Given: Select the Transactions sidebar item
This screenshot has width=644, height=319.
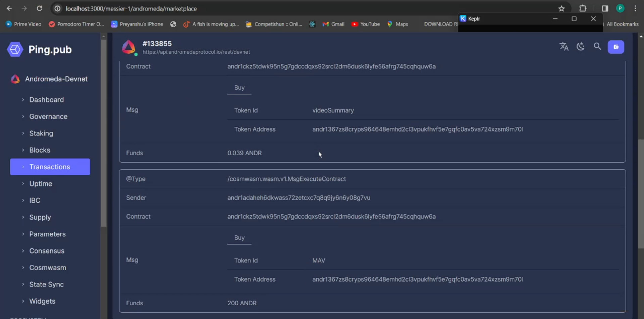Looking at the screenshot, I should (x=50, y=167).
